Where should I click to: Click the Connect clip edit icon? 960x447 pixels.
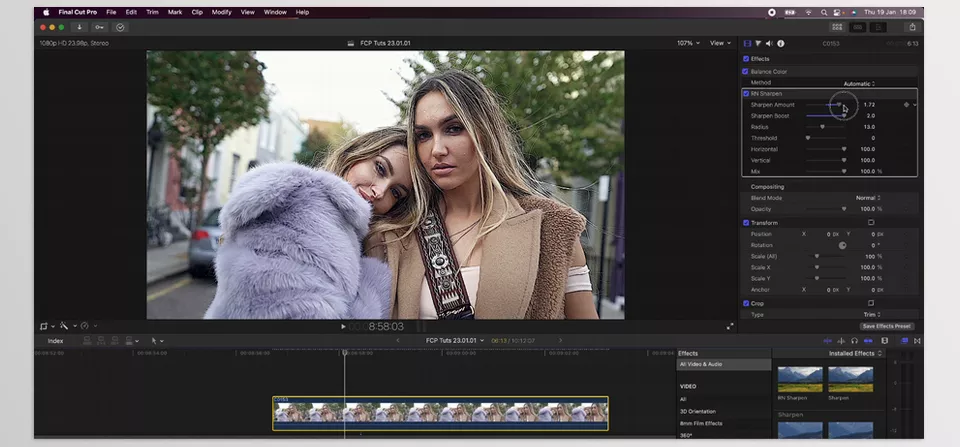tap(87, 340)
